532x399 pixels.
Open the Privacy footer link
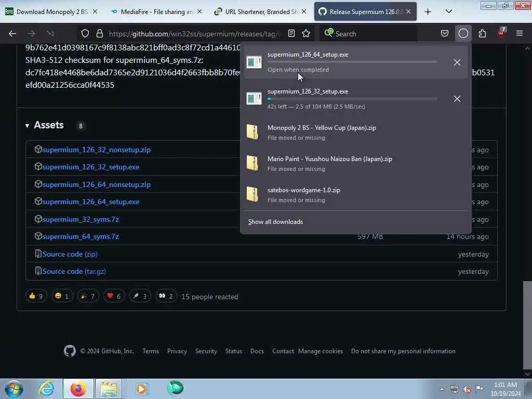pyautogui.click(x=177, y=351)
